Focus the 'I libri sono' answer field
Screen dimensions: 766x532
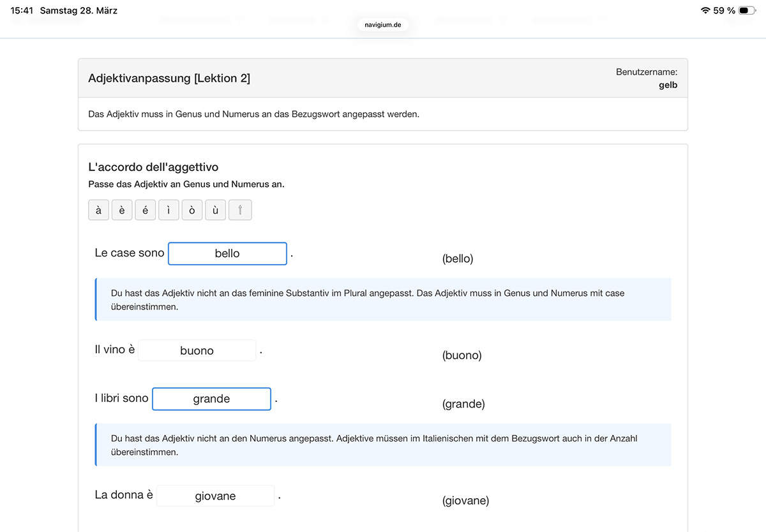pos(211,399)
